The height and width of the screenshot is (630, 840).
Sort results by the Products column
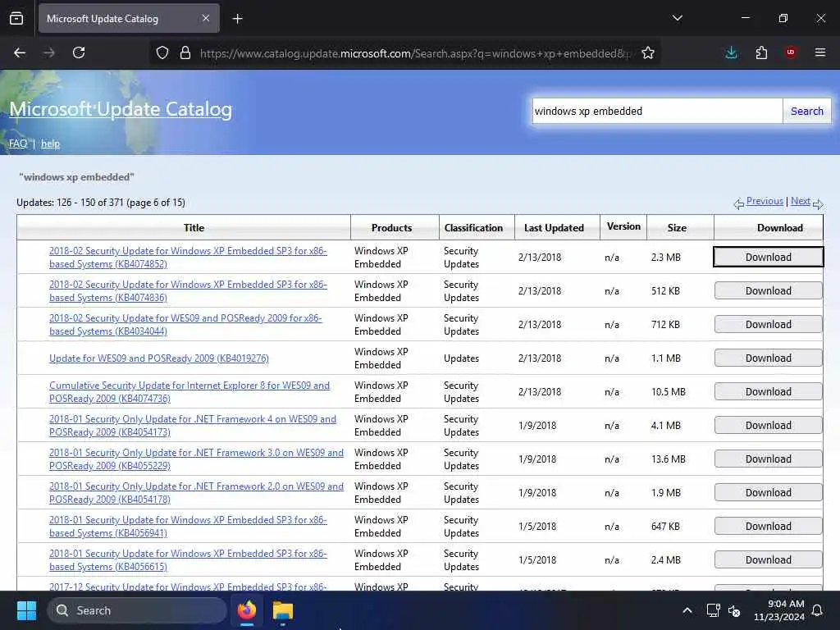click(391, 228)
